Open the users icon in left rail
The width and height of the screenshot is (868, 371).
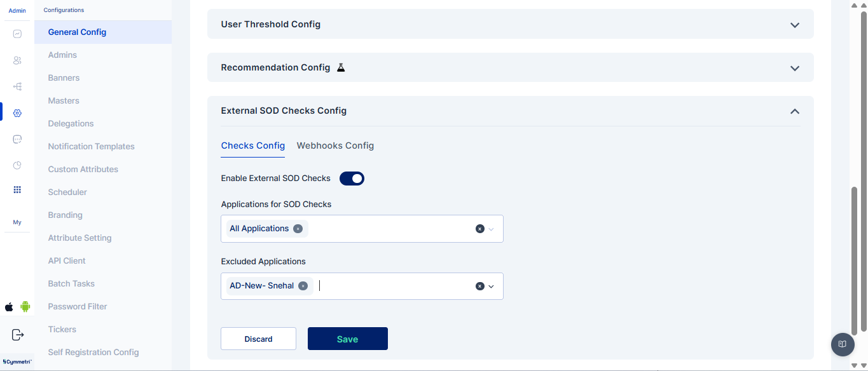click(17, 60)
